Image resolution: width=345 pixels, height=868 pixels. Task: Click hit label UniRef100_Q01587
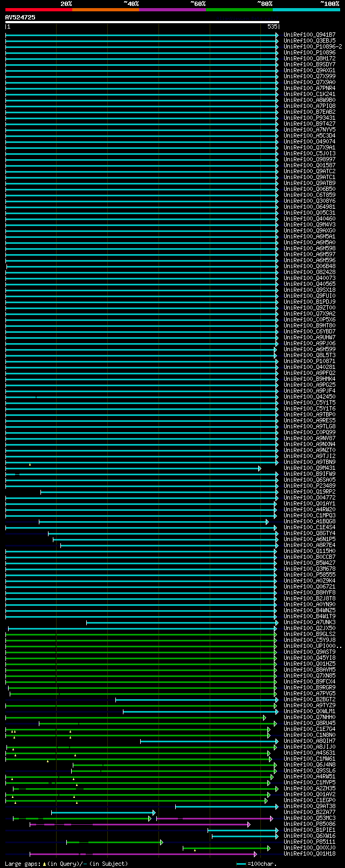click(309, 165)
